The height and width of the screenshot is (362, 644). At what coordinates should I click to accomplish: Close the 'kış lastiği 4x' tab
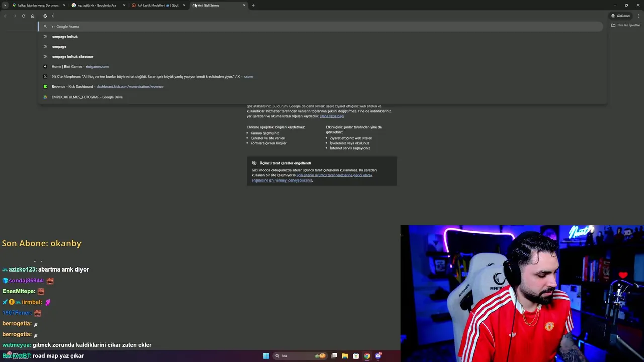[x=124, y=5]
